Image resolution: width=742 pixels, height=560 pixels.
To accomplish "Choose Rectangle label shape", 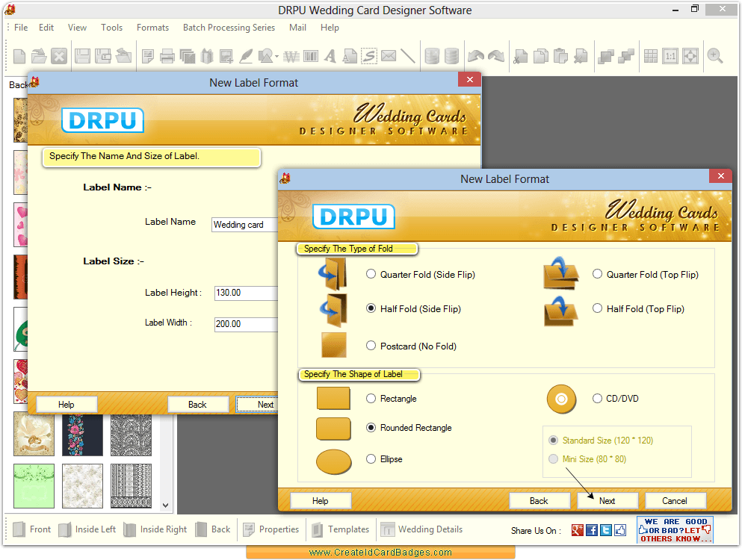I will pos(371,398).
